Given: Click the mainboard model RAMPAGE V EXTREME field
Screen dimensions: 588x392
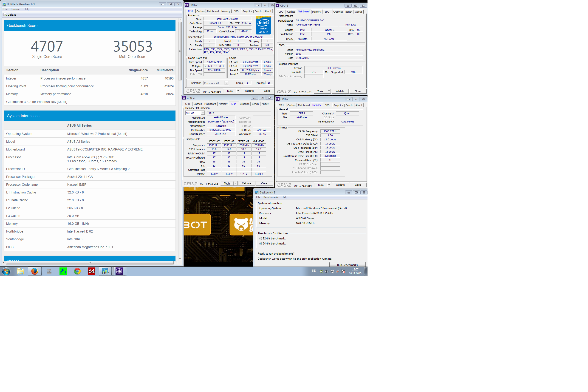Looking at the screenshot, I should (316, 25).
